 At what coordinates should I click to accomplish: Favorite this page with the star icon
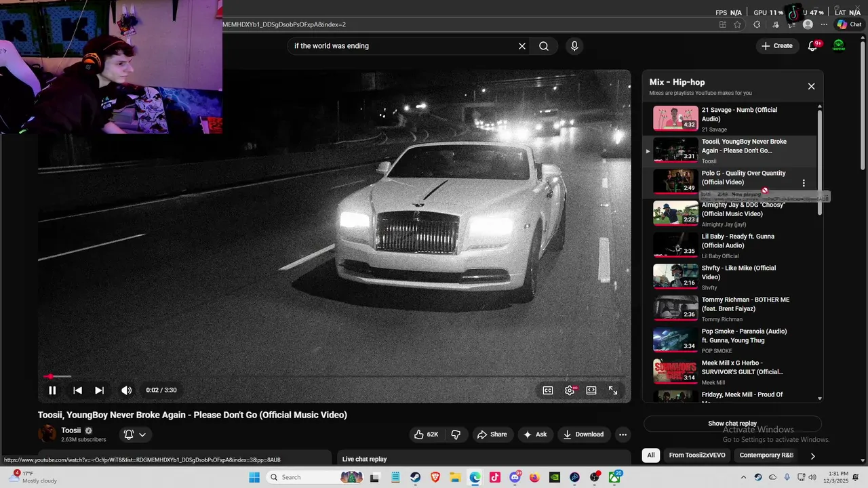coord(738,24)
